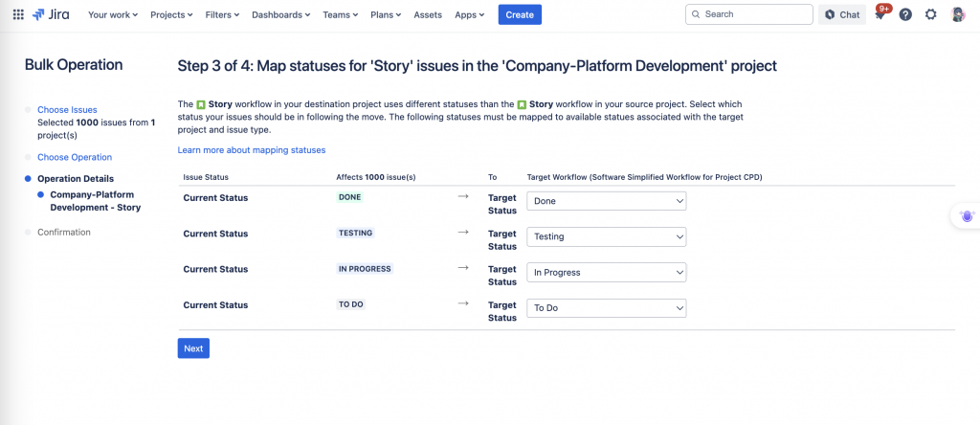Open the help question mark icon
This screenshot has height=425, width=980.
905,14
